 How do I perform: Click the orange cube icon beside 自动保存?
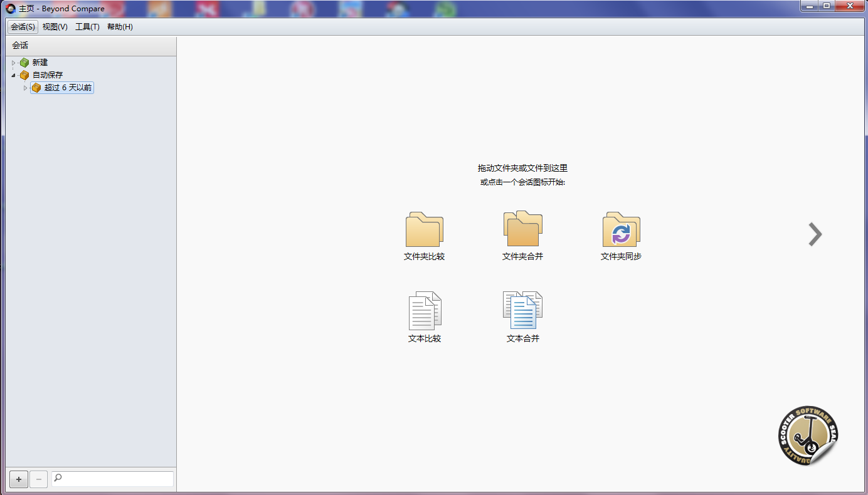[x=24, y=75]
